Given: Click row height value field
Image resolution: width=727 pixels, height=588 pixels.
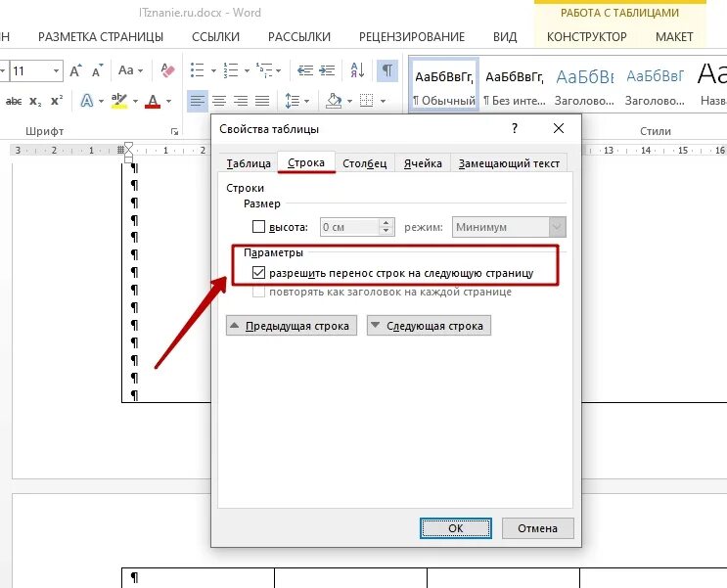Looking at the screenshot, I should tap(349, 227).
